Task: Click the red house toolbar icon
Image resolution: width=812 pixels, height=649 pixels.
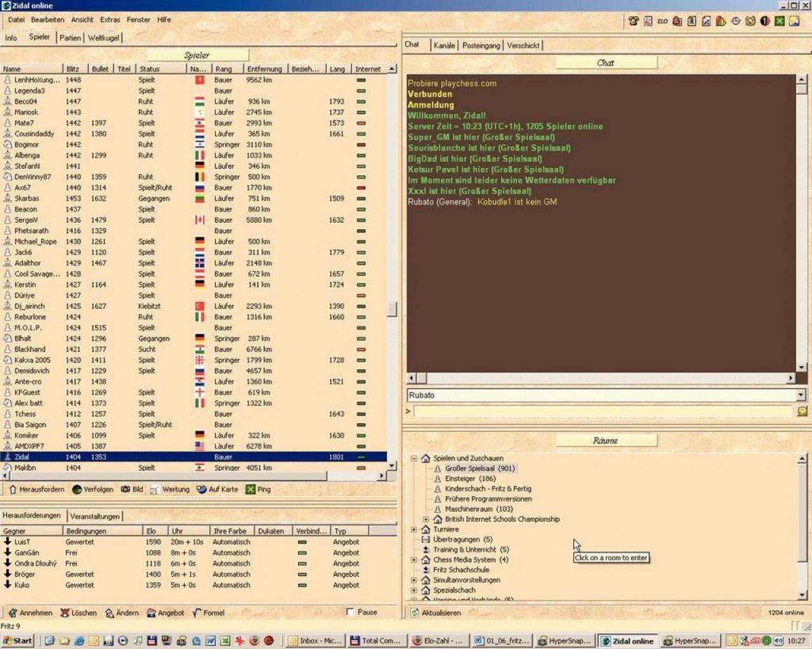Action: pos(677,21)
